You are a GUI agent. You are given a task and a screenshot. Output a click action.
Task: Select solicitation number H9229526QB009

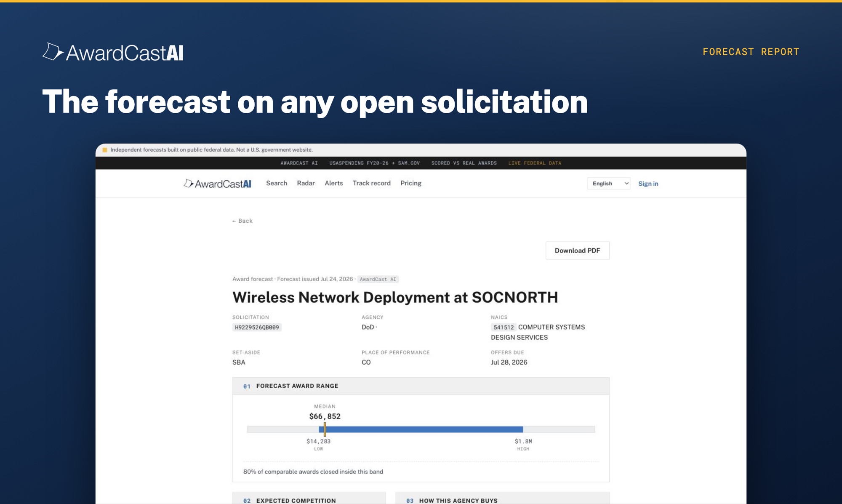coord(257,327)
